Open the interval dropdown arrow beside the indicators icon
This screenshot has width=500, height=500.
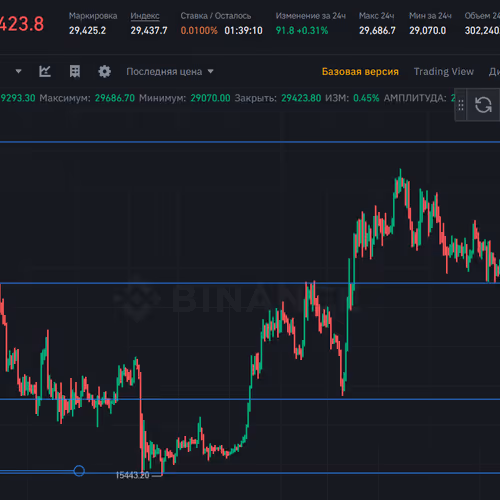[x=18, y=71]
